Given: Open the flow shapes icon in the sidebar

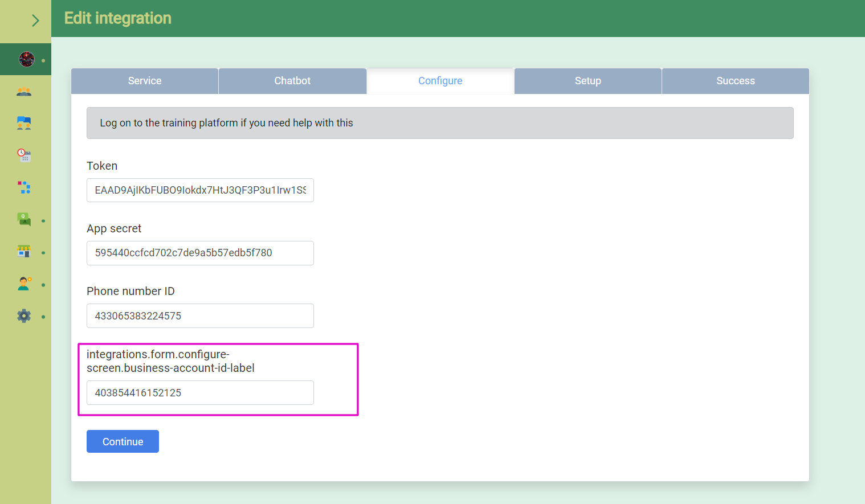Looking at the screenshot, I should pyautogui.click(x=24, y=187).
